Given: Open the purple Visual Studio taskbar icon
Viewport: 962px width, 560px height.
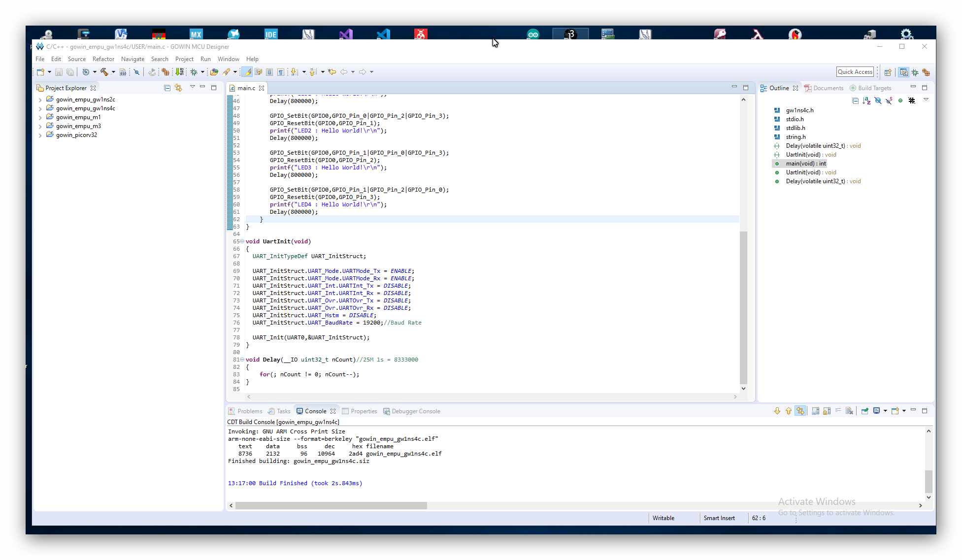Looking at the screenshot, I should [x=346, y=34].
